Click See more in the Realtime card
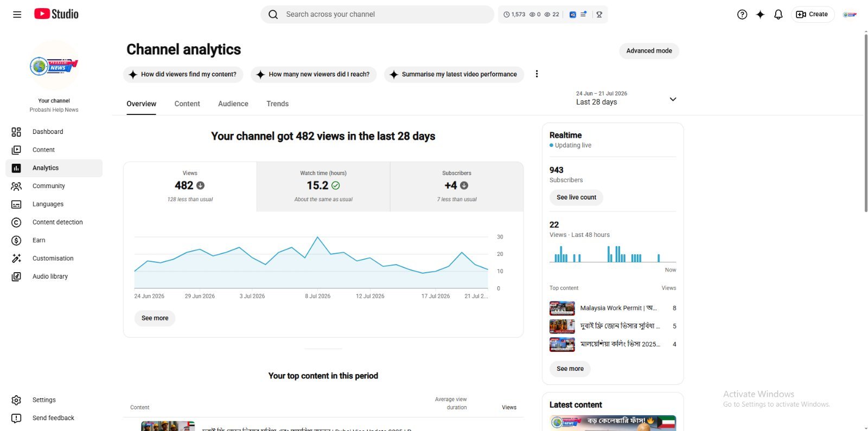This screenshot has width=868, height=431. click(570, 369)
